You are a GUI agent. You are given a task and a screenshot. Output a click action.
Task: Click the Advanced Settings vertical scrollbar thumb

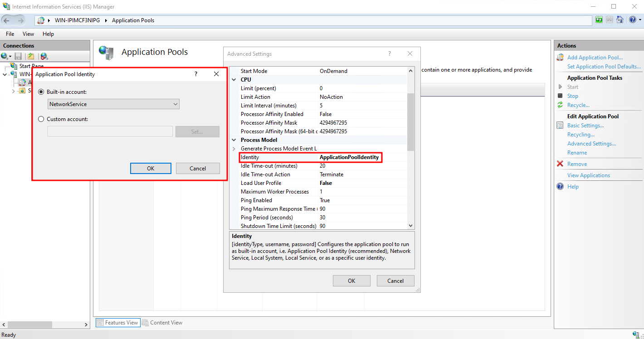(x=411, y=121)
